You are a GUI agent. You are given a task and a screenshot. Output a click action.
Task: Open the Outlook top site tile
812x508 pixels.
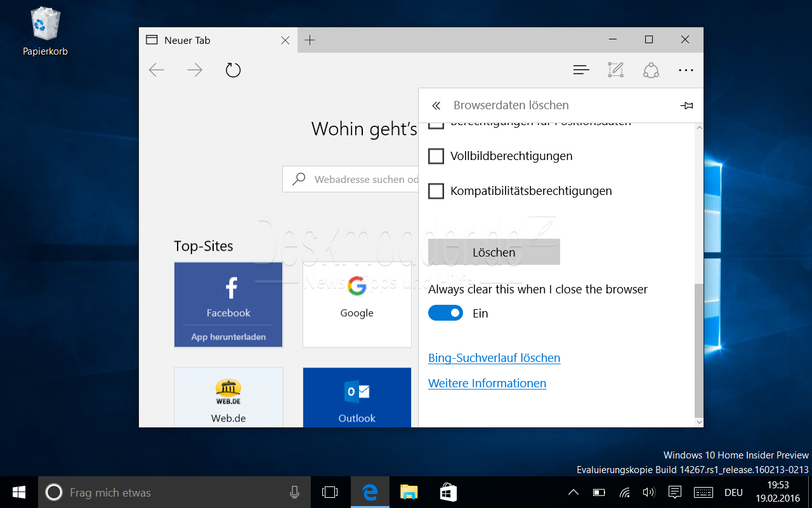(357, 398)
